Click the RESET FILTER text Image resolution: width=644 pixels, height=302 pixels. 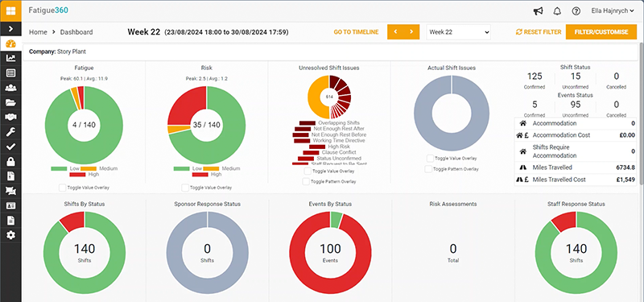point(543,31)
